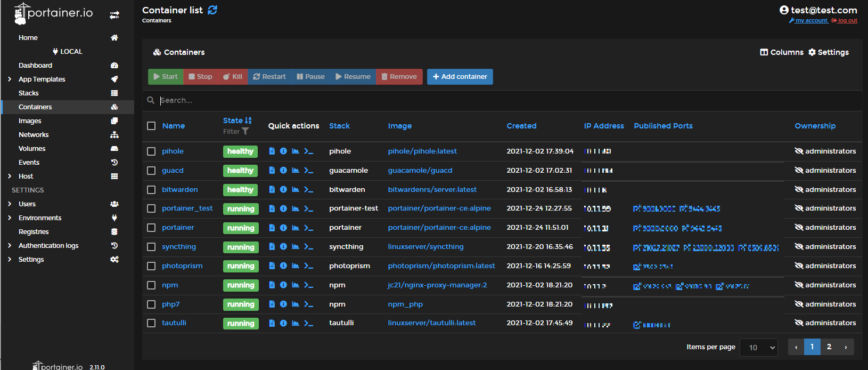Click the App Templates rocket icon

pyautogui.click(x=114, y=79)
